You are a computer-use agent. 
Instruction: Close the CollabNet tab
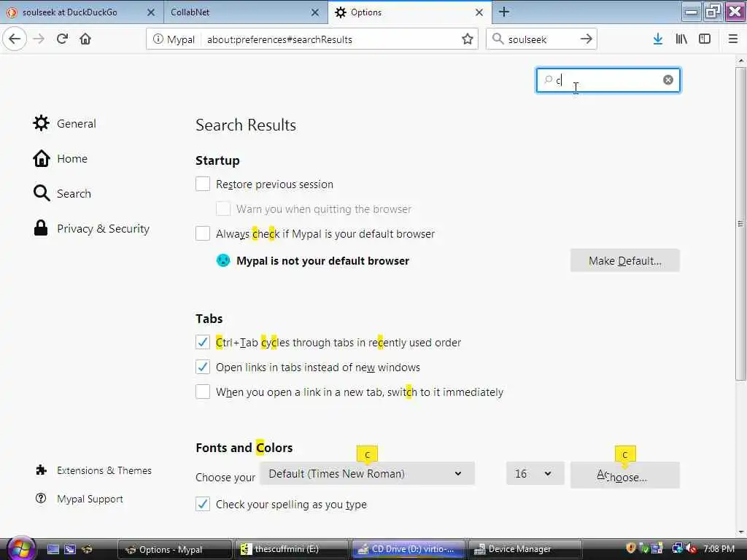point(315,12)
